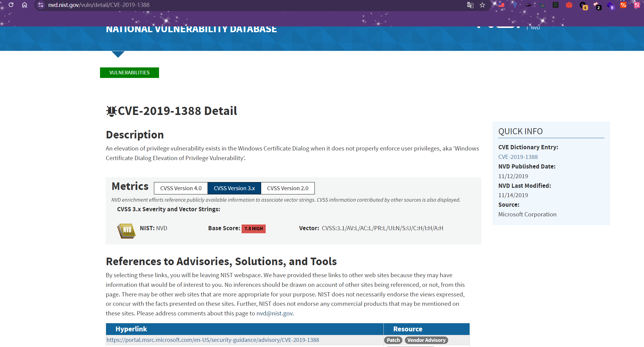Click the browser home icon

pos(25,5)
